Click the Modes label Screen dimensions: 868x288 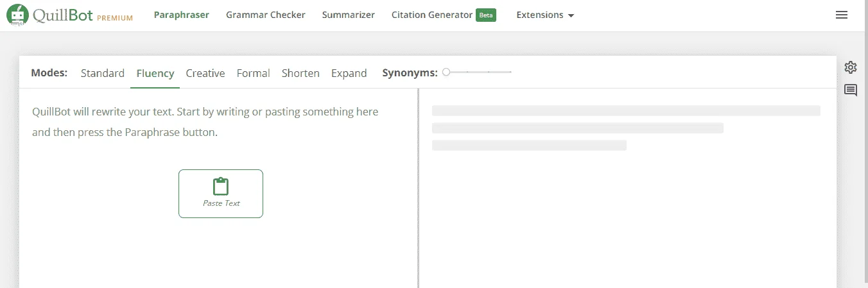click(x=49, y=73)
